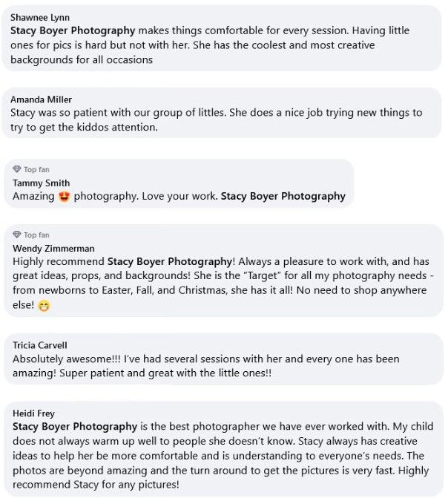This screenshot has width=448, height=504.
Task: Click Stacy Boyer Photography tag in Heidi Frey's comment
Action: tap(75, 427)
